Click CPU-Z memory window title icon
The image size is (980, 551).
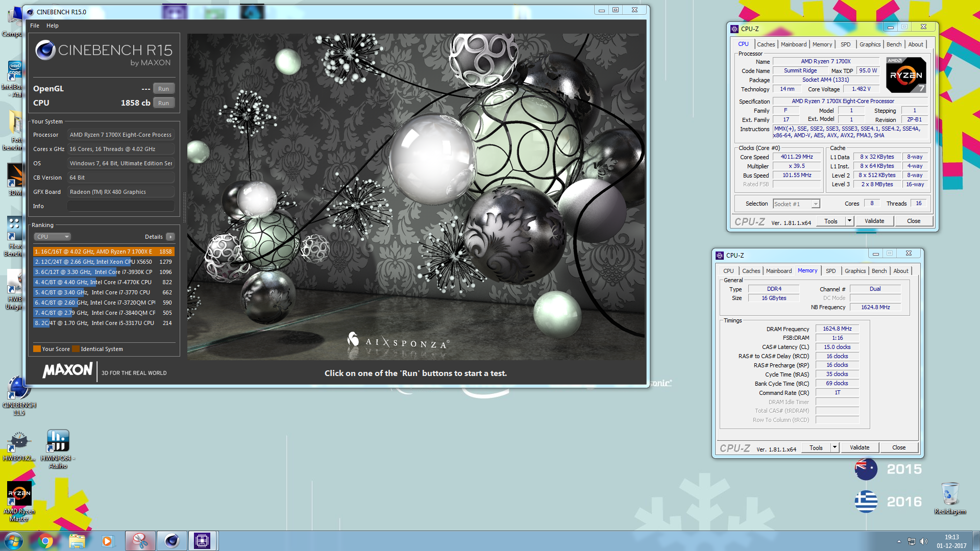pyautogui.click(x=720, y=256)
